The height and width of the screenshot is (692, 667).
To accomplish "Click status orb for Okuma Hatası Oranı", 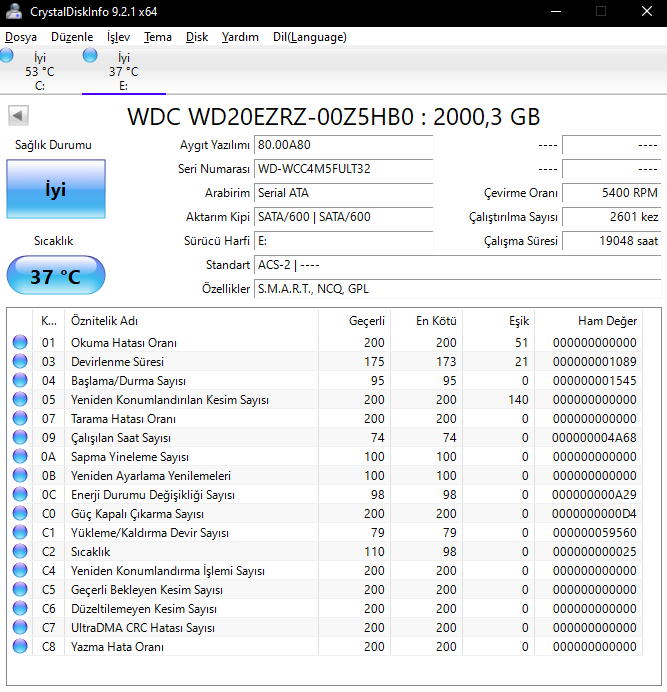I will pyautogui.click(x=20, y=342).
